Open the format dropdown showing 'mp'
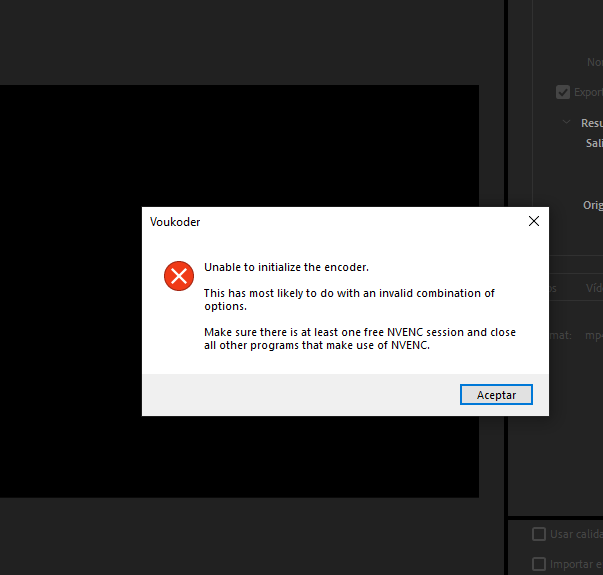Screen dimensions: 603x575 [592, 335]
